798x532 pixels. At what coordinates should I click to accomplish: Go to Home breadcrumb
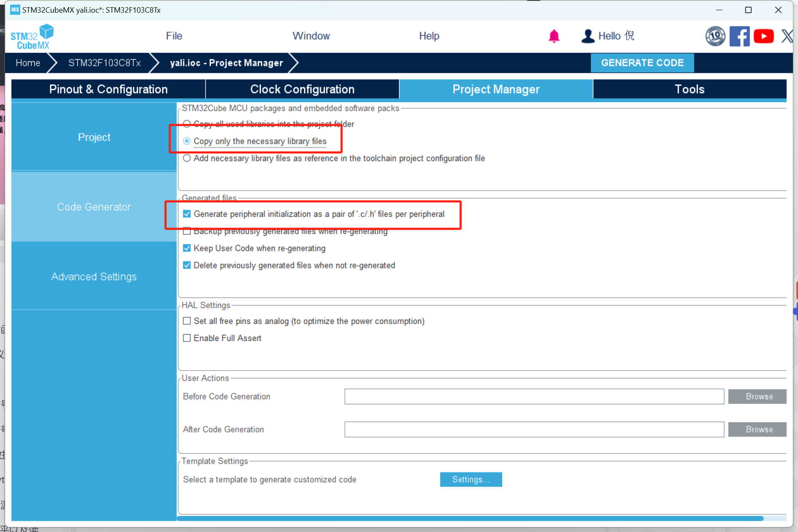pos(28,63)
